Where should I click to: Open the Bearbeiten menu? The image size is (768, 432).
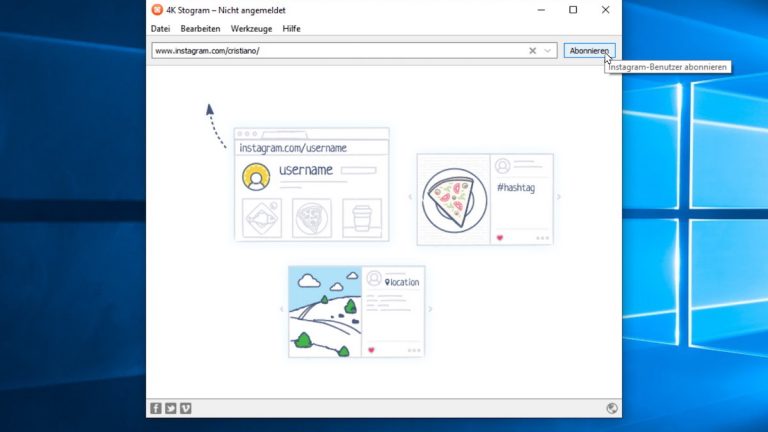click(200, 29)
